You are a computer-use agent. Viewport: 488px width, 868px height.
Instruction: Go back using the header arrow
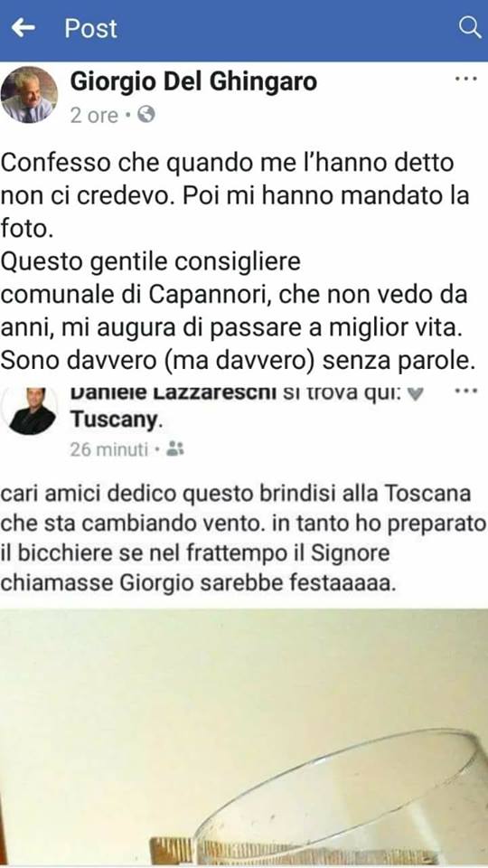(x=23, y=28)
